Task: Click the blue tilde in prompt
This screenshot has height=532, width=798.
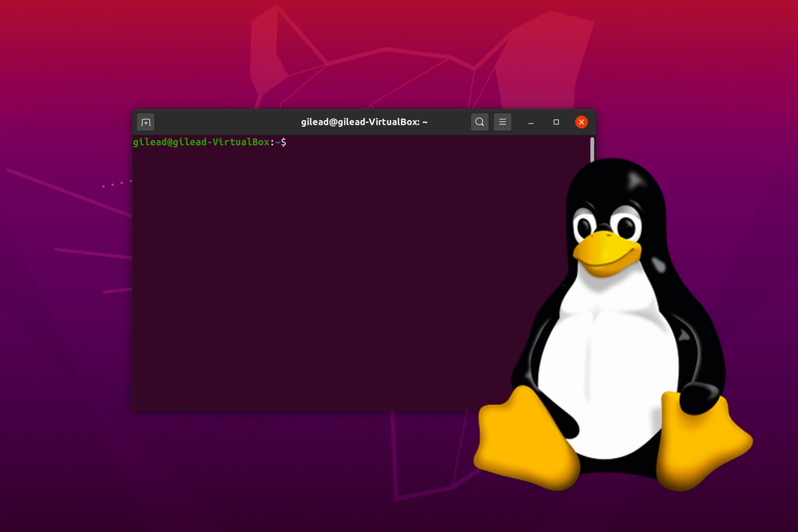Action: (278, 142)
